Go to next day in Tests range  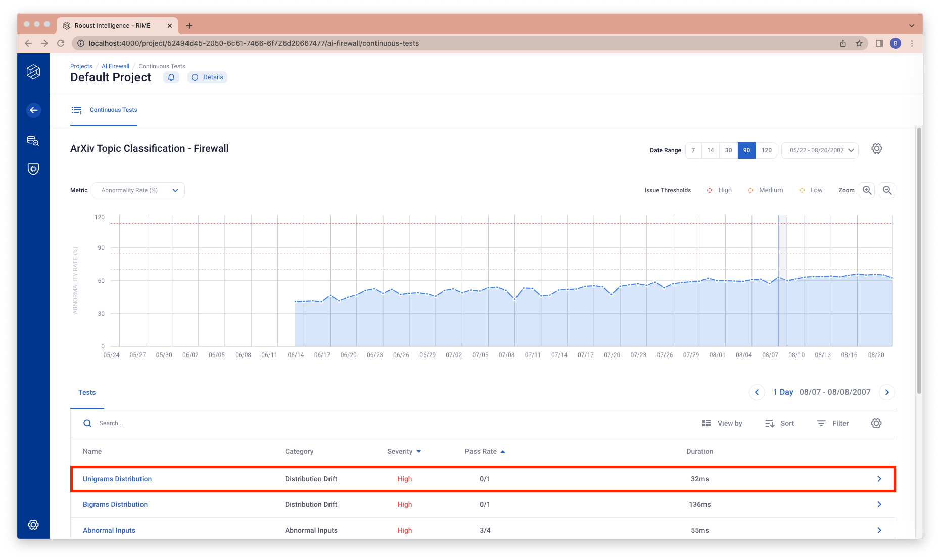[x=887, y=392]
